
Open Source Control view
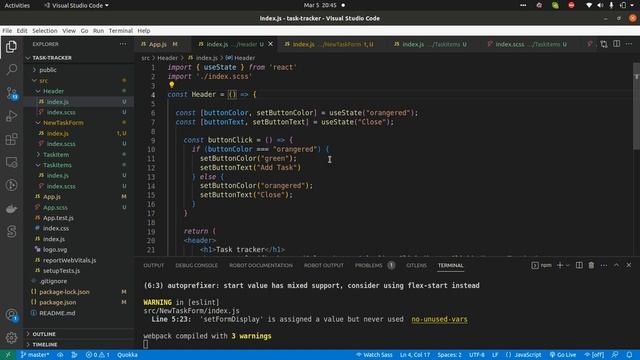pos(11,93)
